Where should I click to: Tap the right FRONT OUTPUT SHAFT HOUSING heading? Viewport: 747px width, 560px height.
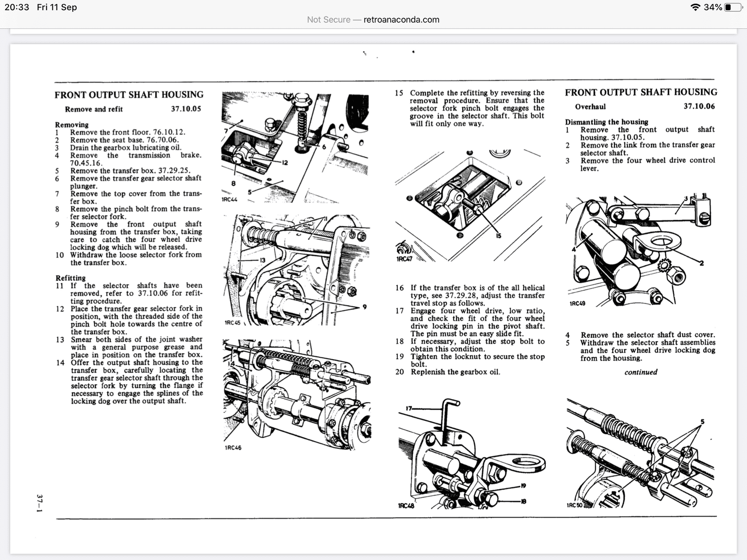click(x=641, y=92)
